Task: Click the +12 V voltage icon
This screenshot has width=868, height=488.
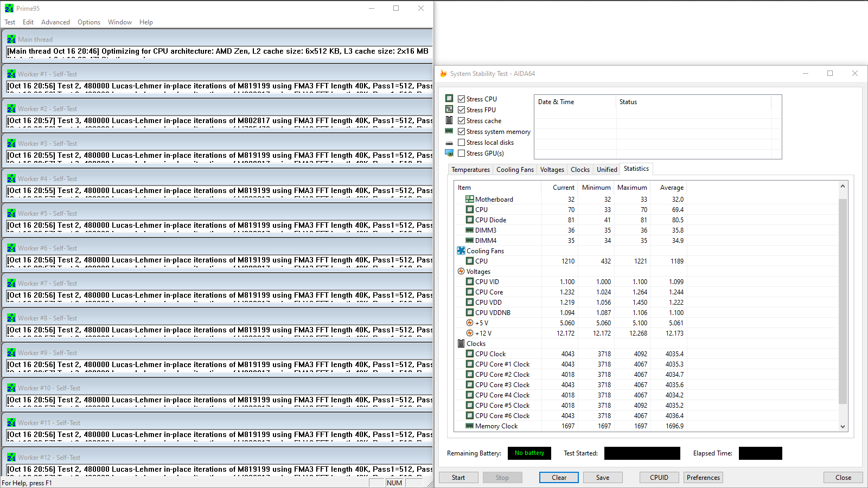Action: tap(470, 333)
